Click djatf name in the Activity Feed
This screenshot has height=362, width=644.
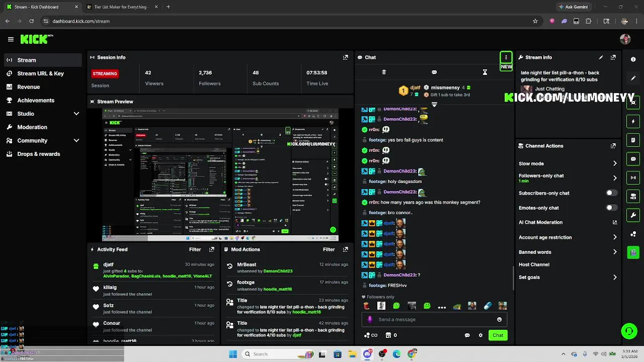tap(108, 264)
